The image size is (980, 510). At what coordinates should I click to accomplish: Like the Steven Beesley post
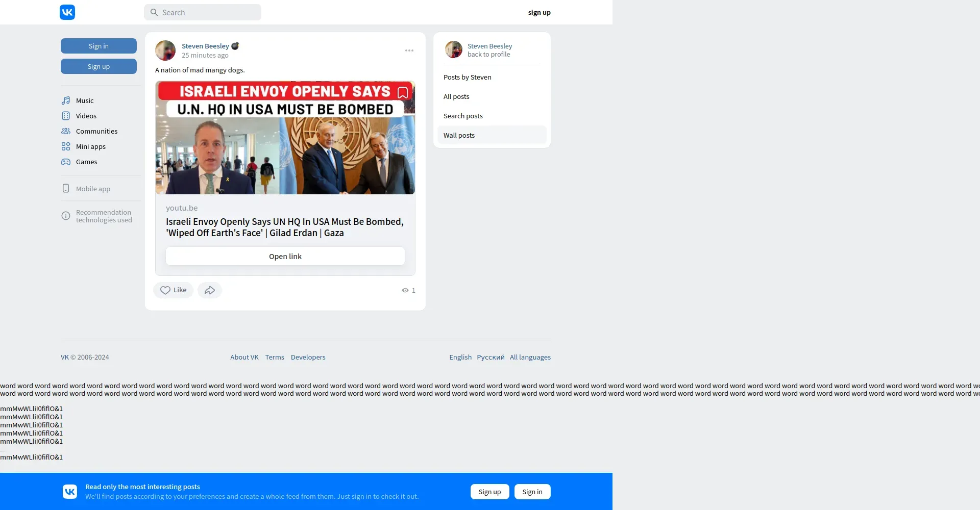click(174, 290)
